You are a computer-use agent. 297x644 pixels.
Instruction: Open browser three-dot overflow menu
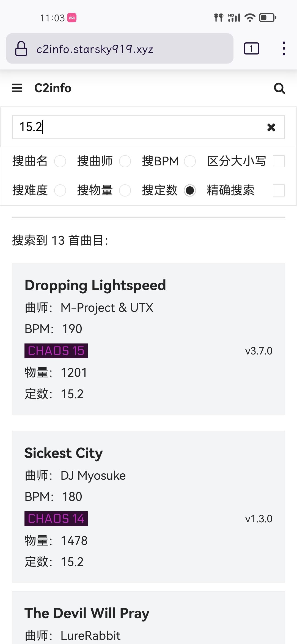(x=284, y=49)
